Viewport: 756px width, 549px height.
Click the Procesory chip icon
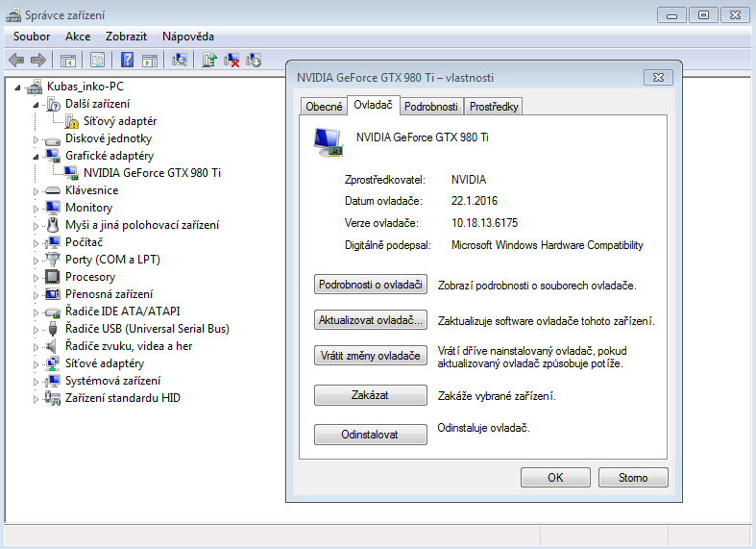(53, 277)
